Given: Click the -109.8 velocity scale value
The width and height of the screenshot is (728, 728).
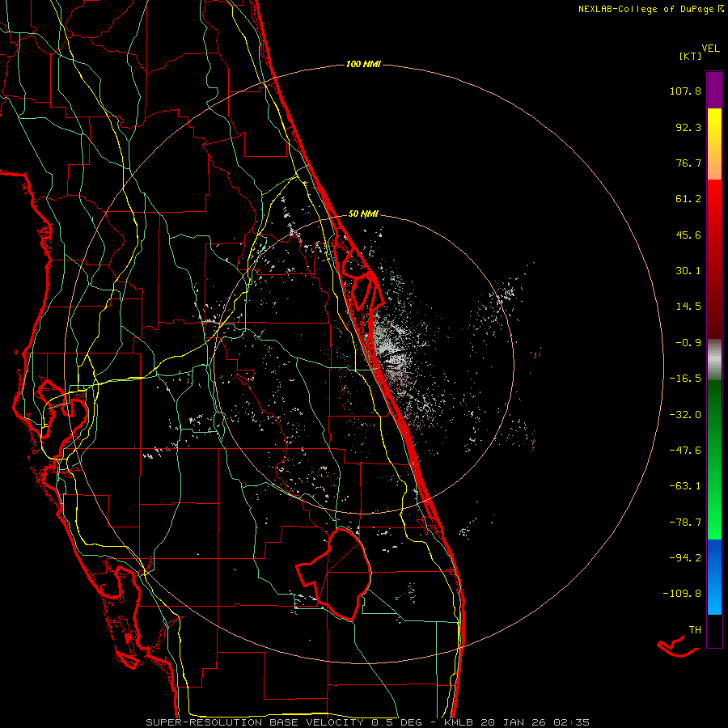Looking at the screenshot, I should point(682,594).
